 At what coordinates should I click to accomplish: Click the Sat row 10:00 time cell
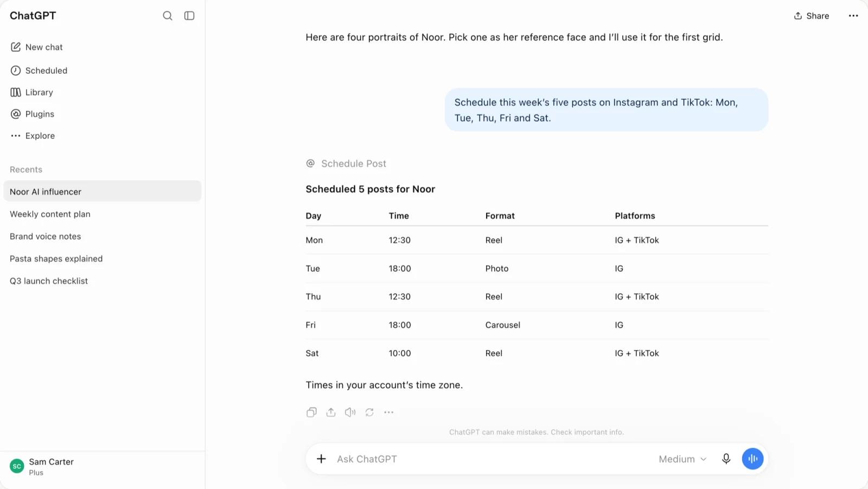pos(400,353)
